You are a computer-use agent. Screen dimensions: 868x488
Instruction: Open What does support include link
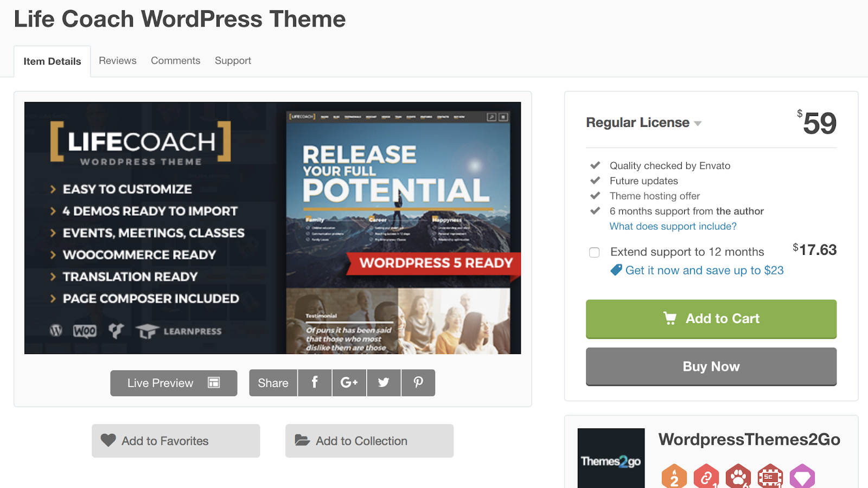point(673,226)
